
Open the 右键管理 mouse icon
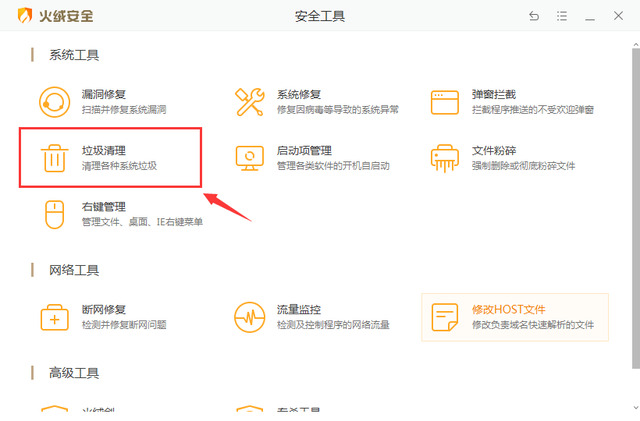click(x=54, y=214)
